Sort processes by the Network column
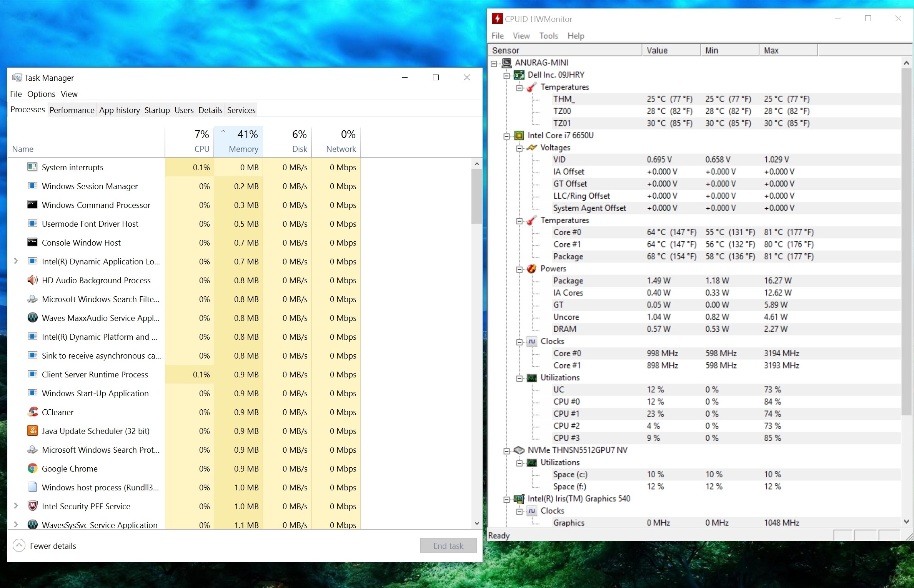 pos(336,141)
